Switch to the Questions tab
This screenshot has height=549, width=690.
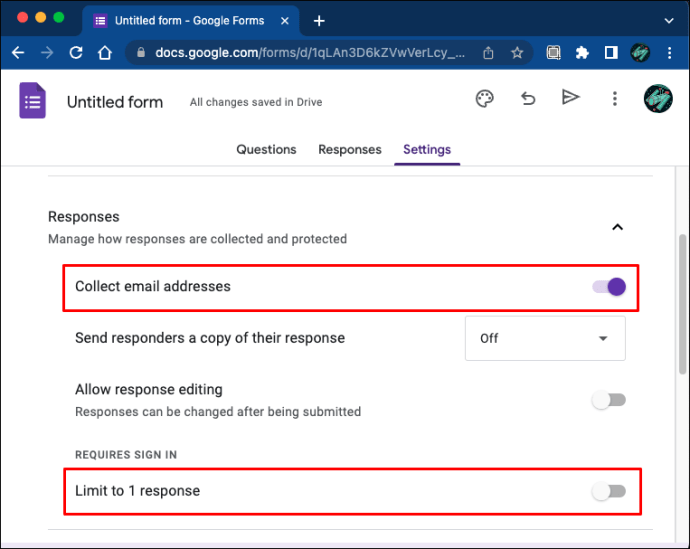point(266,150)
